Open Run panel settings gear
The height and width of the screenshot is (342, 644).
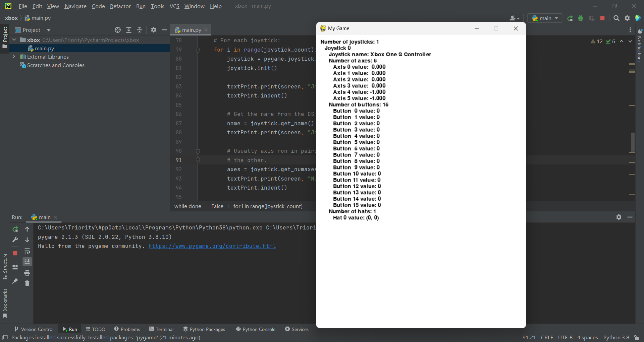(619, 217)
